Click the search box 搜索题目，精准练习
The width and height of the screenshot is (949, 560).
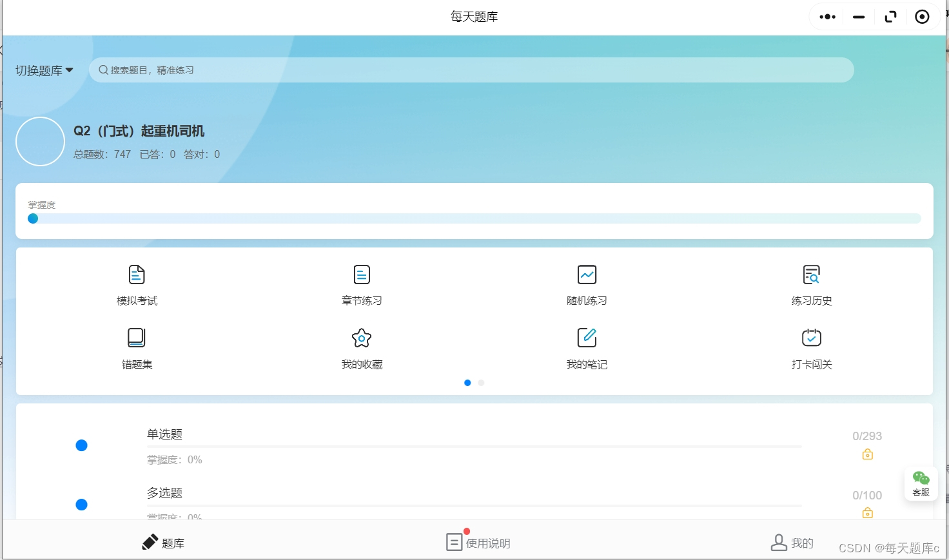(x=471, y=70)
